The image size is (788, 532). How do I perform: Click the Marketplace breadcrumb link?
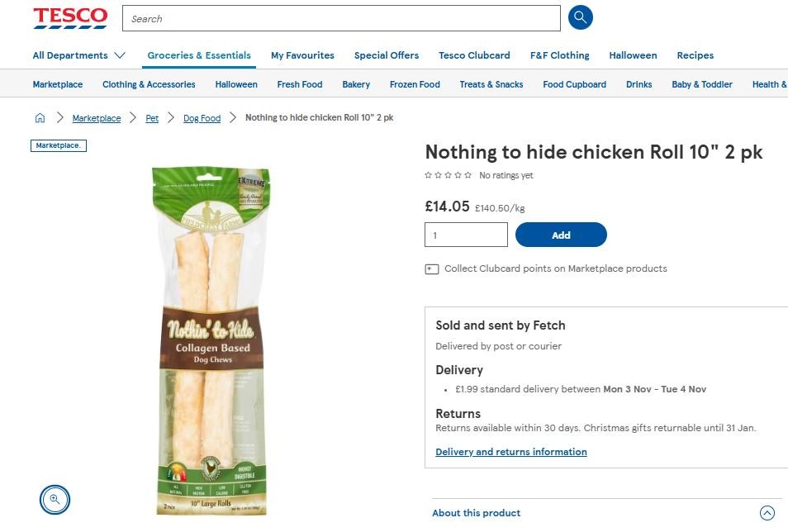pyautogui.click(x=97, y=118)
